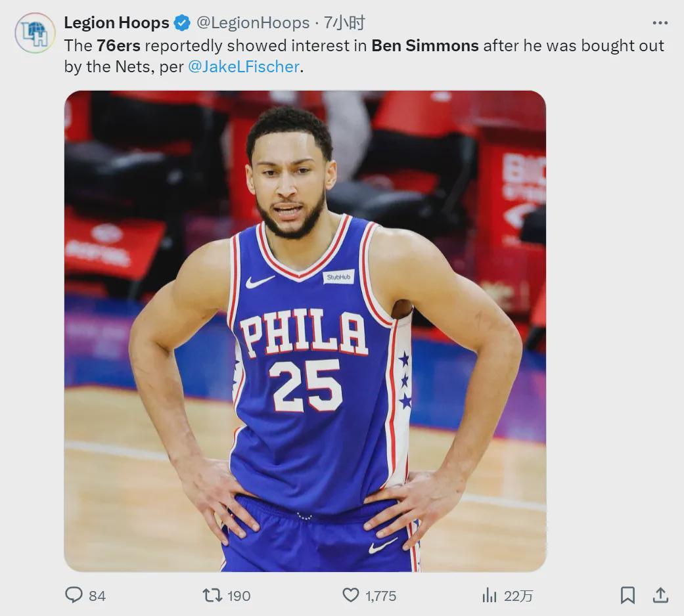Click the 190 reposts count
This screenshot has width=684, height=616.
(x=239, y=596)
